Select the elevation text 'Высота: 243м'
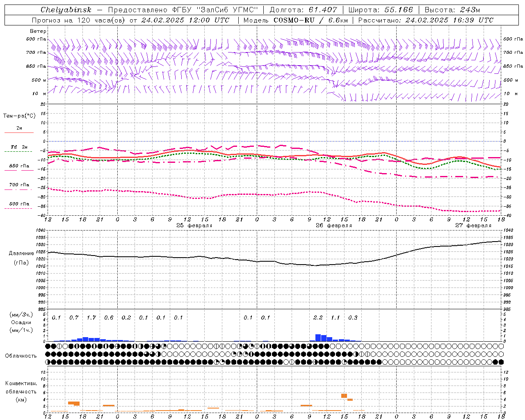Image resolution: width=525 pixels, height=420 pixels. pos(452,10)
